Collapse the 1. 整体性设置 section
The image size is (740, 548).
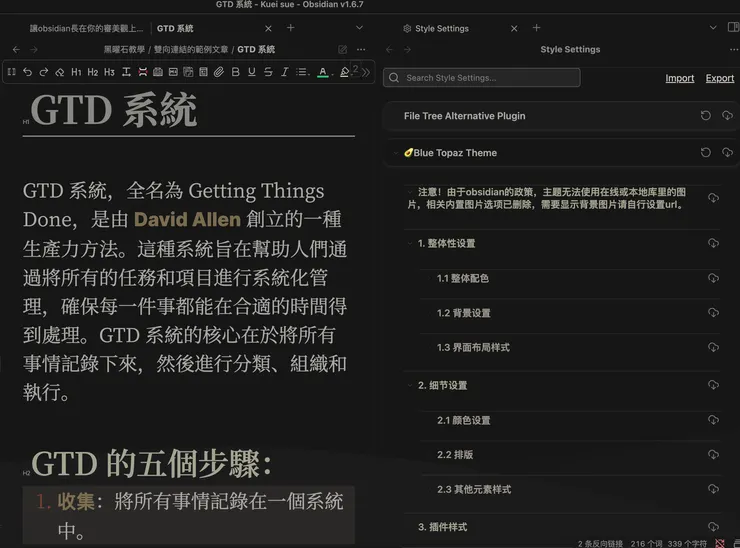pyautogui.click(x=410, y=243)
